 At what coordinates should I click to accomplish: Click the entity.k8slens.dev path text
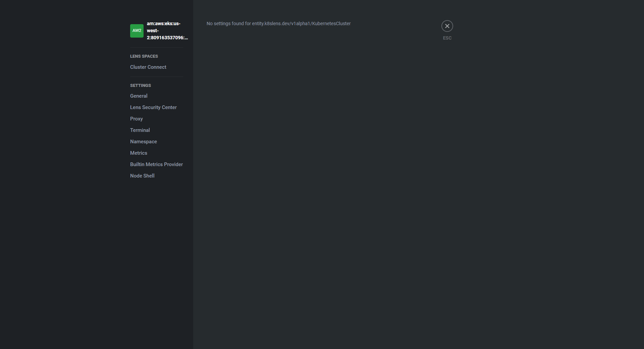click(x=302, y=23)
